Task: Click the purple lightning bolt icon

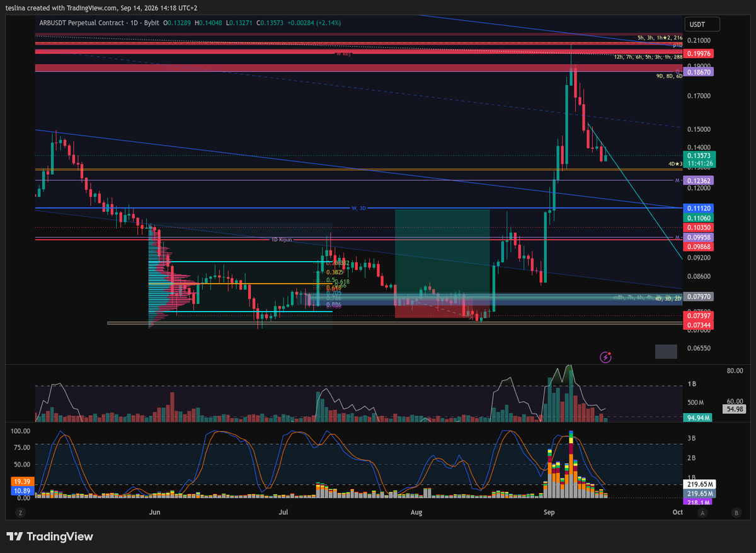Action: 606,357
